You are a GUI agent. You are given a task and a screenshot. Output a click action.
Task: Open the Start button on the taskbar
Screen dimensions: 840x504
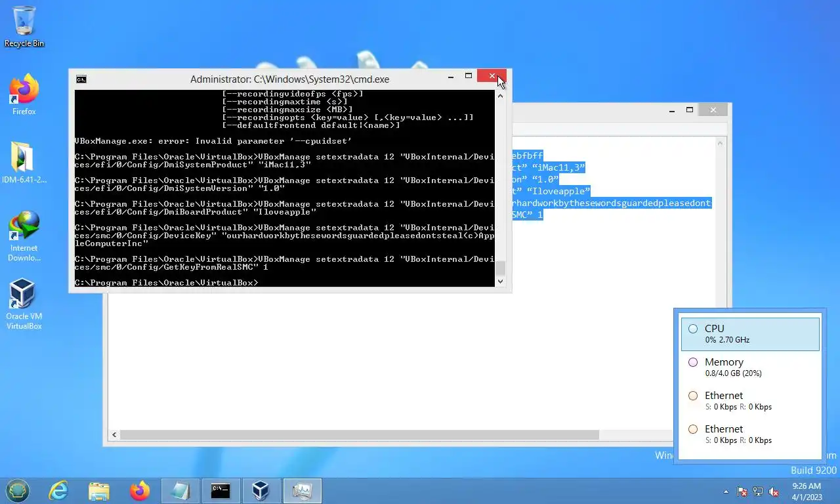18,491
